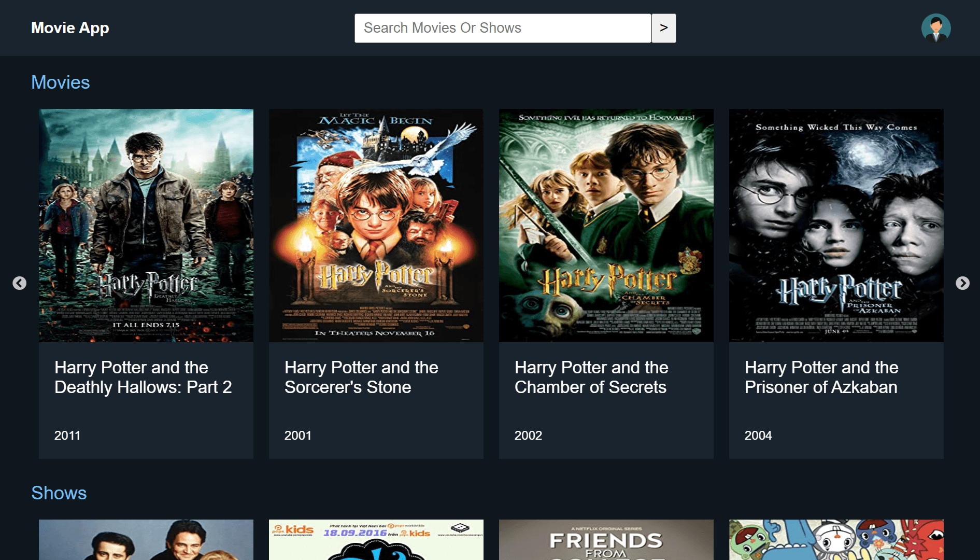Click the year 2001 text

tap(298, 436)
